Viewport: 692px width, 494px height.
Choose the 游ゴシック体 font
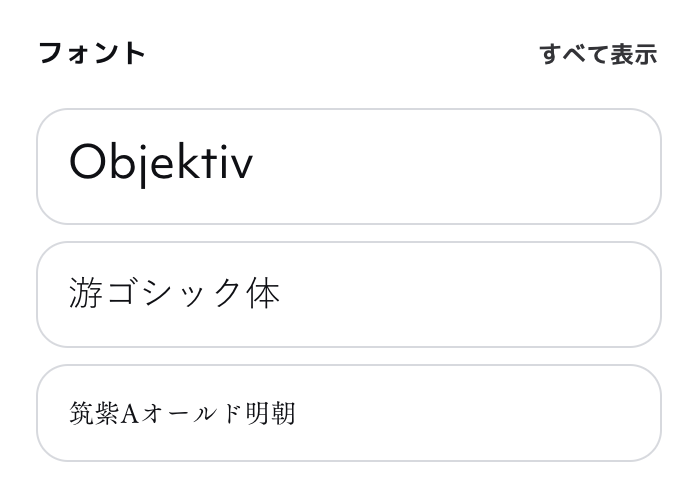click(348, 294)
